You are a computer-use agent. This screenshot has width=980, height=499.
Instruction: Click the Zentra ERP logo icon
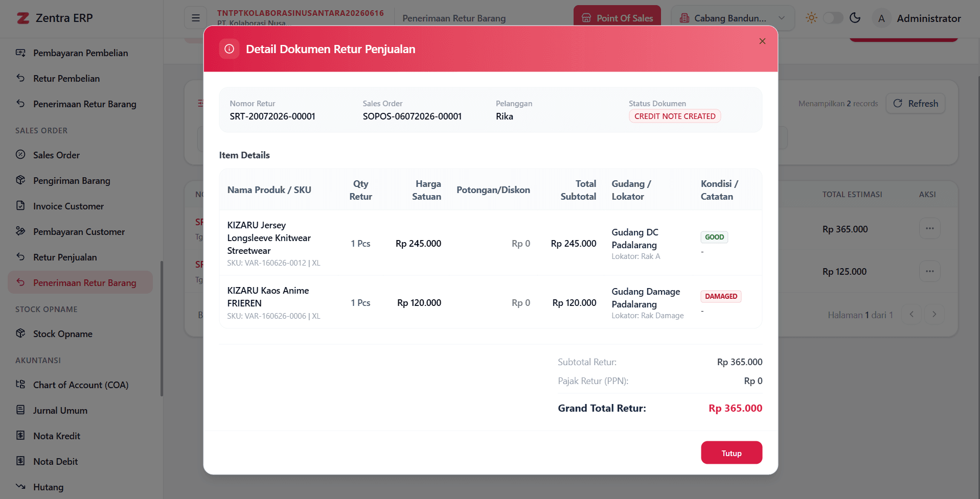(23, 18)
